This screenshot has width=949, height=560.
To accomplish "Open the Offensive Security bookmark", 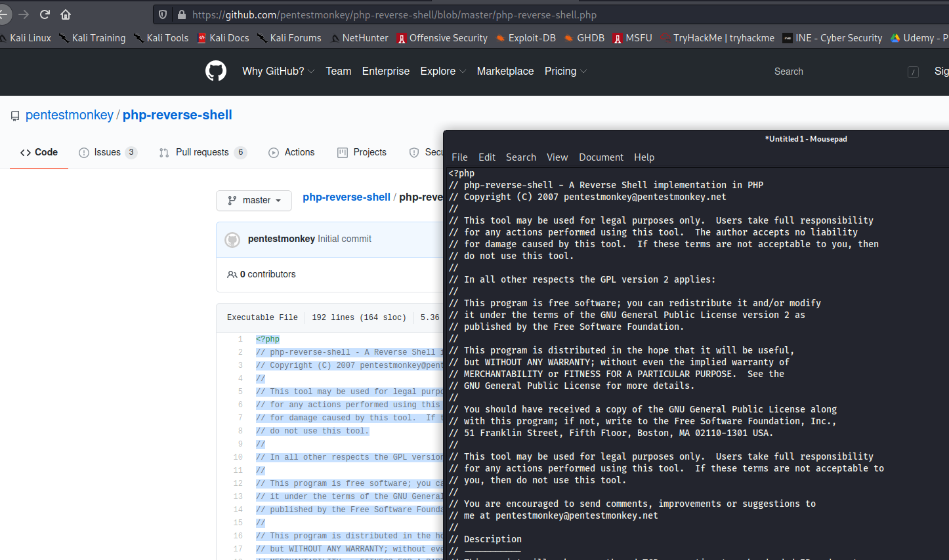I will click(442, 38).
